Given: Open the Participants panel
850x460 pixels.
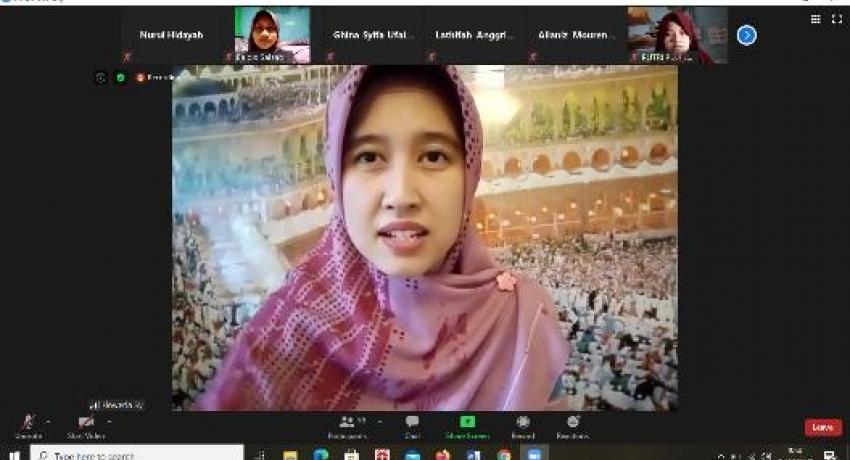Looking at the screenshot, I should (x=347, y=426).
